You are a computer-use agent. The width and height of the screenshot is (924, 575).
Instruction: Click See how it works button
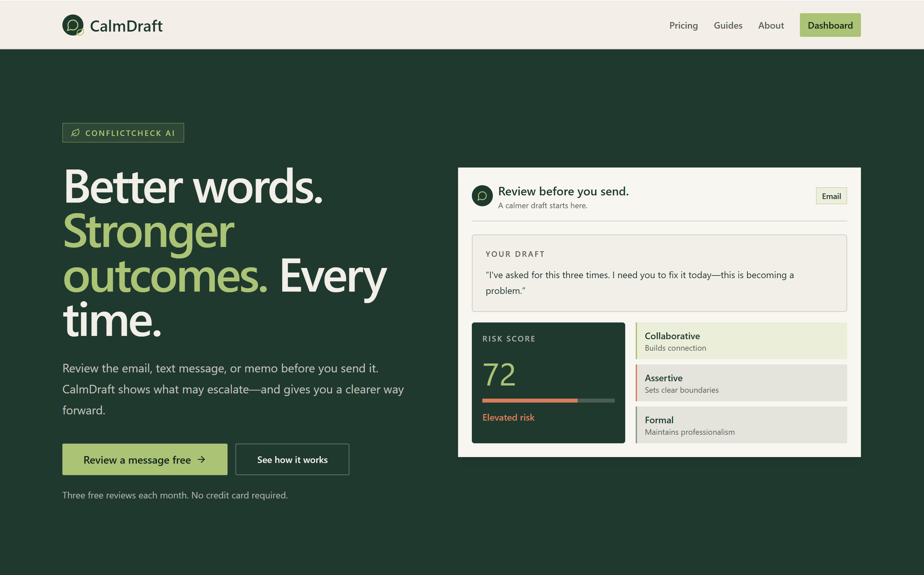(x=292, y=459)
